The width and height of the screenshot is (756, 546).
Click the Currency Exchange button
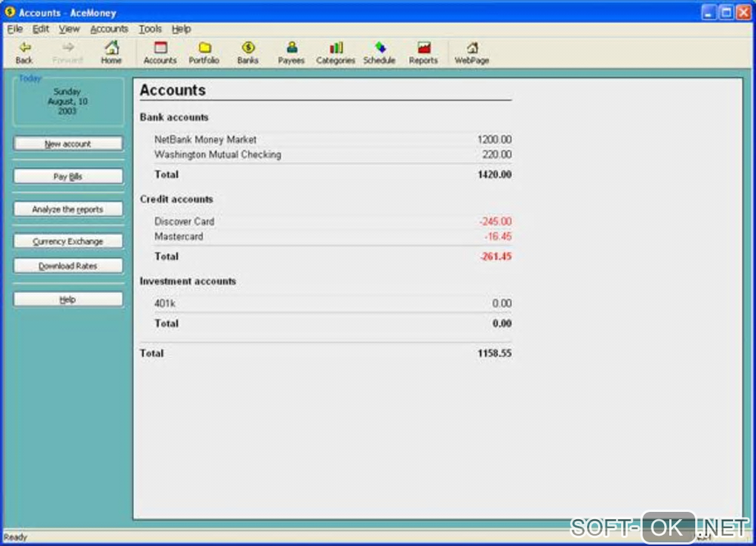coord(68,241)
